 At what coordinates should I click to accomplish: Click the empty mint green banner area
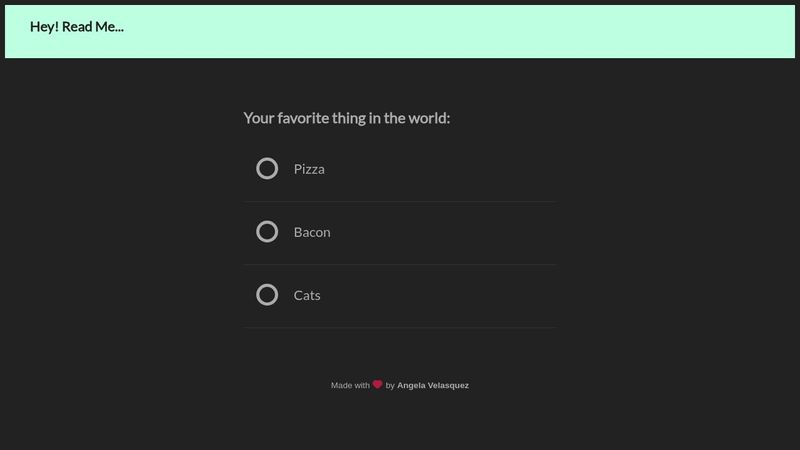point(459,32)
